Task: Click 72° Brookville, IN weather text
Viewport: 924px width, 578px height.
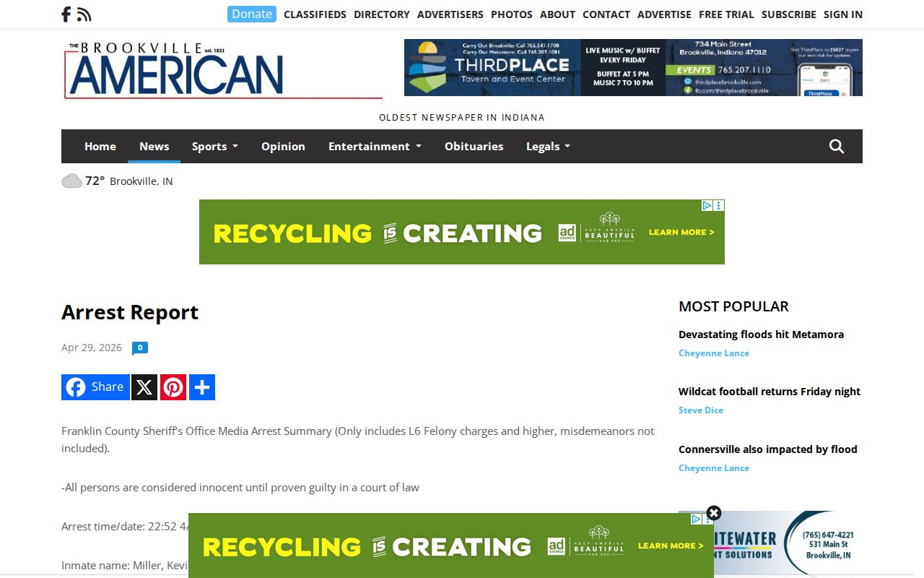Action: coord(129,181)
